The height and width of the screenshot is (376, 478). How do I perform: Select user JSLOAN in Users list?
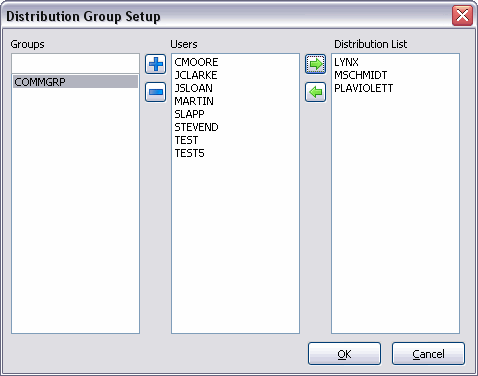(x=194, y=88)
